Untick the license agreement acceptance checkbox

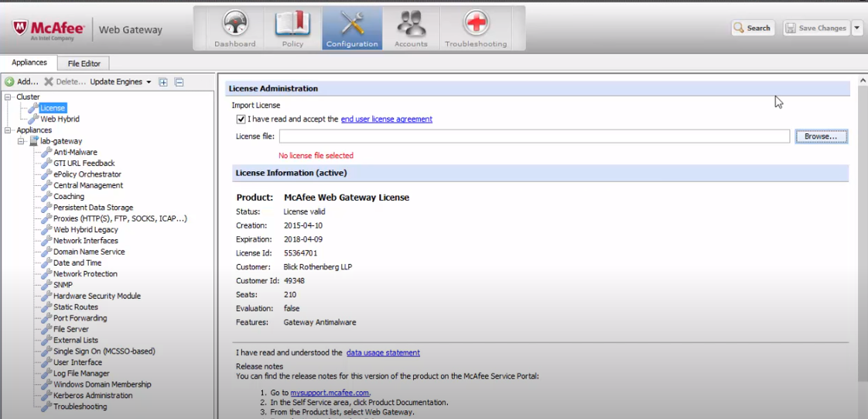[241, 119]
